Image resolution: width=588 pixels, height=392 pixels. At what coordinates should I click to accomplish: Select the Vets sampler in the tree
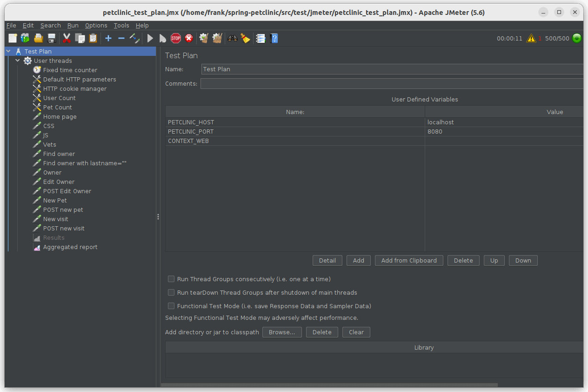coord(49,144)
